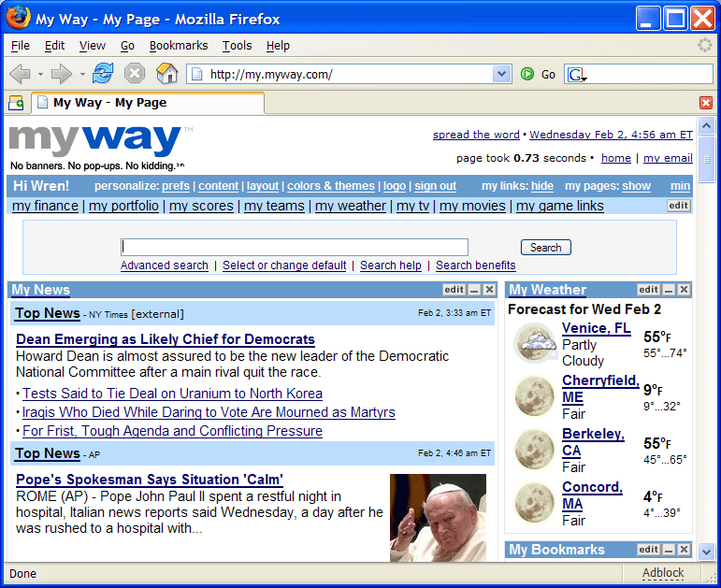The height and width of the screenshot is (588, 721).
Task: Close the current tab with red X
Action: (x=706, y=103)
